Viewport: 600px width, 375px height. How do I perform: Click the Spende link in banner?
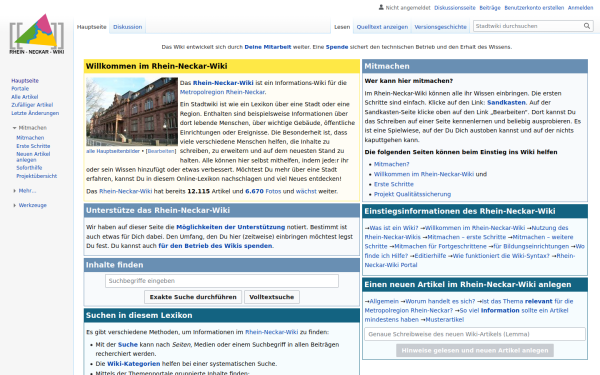coord(337,47)
